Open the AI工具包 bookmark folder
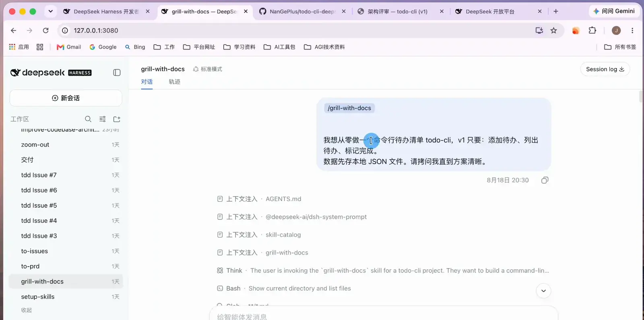 coord(279,47)
